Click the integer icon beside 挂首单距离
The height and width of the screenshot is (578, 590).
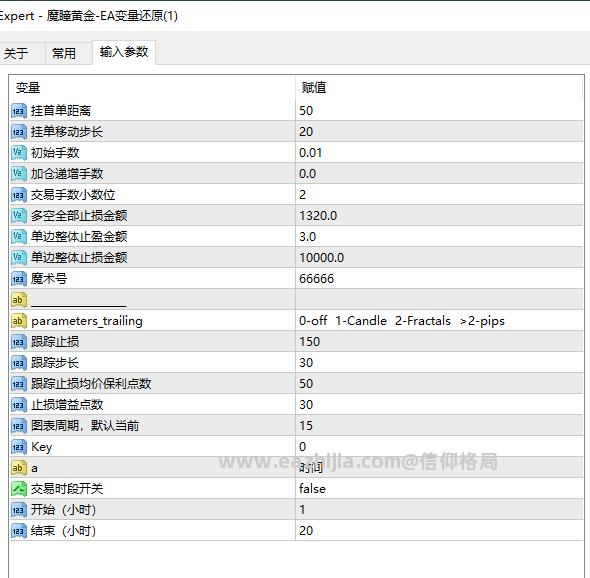click(x=19, y=111)
